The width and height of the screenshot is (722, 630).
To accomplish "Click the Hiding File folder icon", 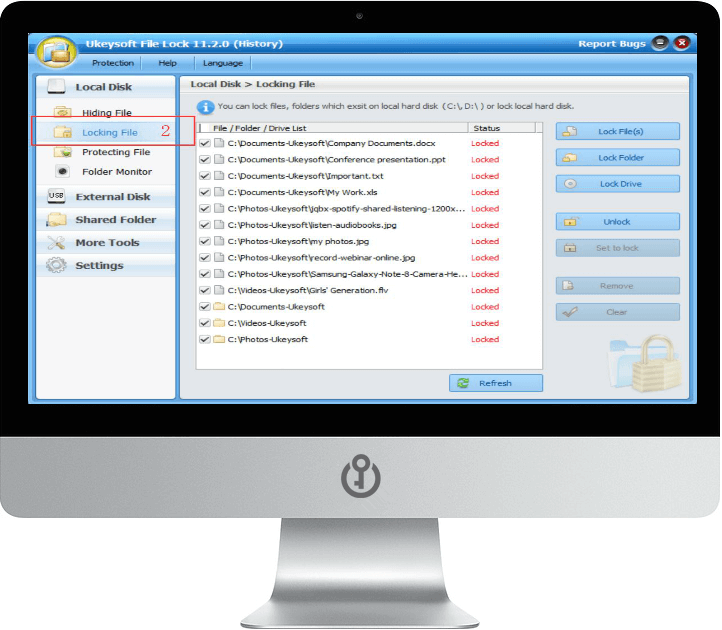I will coord(63,112).
